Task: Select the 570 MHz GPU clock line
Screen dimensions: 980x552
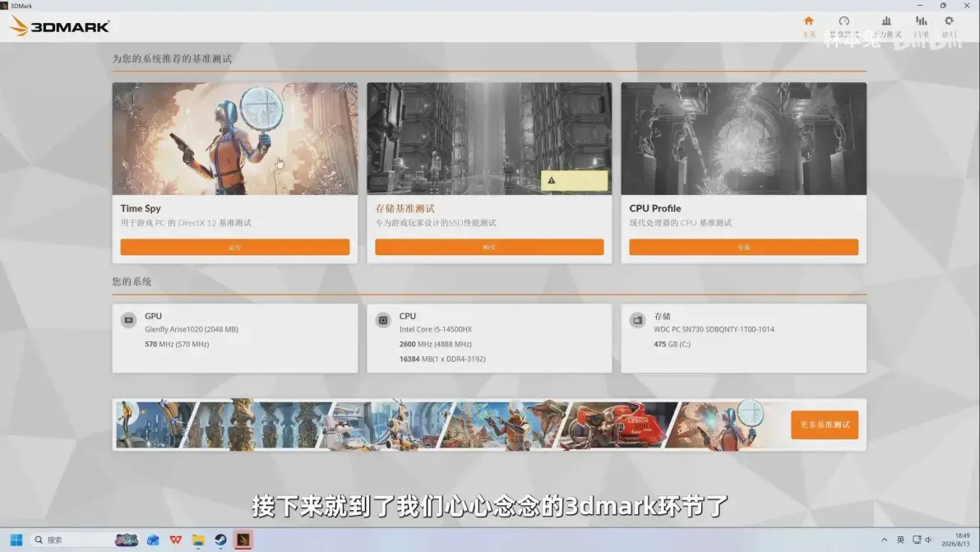Action: click(x=177, y=344)
